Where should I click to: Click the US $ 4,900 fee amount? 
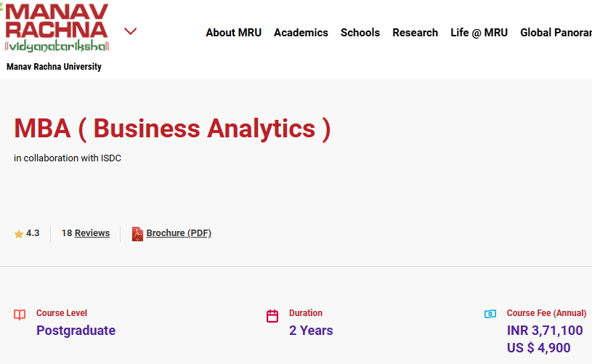(x=538, y=348)
